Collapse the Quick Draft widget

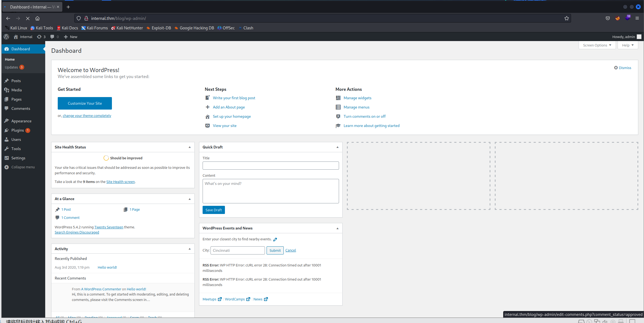click(337, 147)
